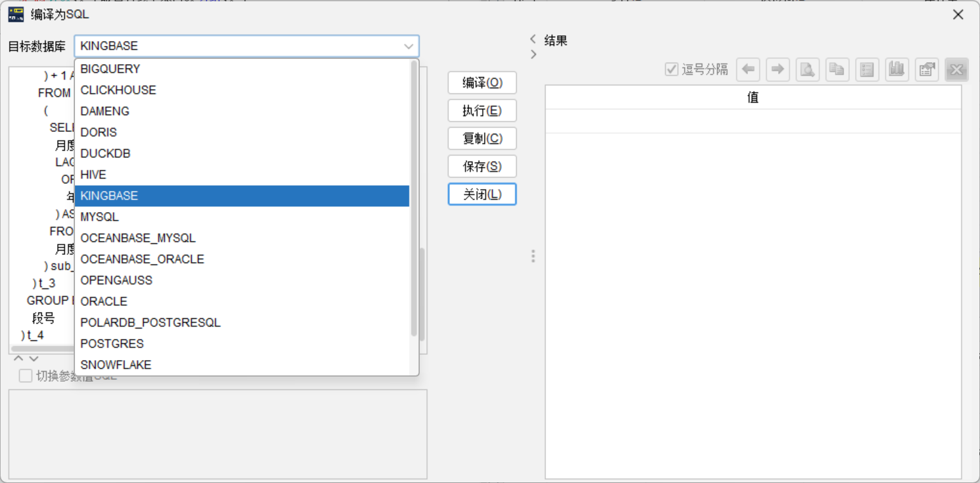
Task: Toggle the 切换参数值SQL checkbox
Action: click(26, 376)
